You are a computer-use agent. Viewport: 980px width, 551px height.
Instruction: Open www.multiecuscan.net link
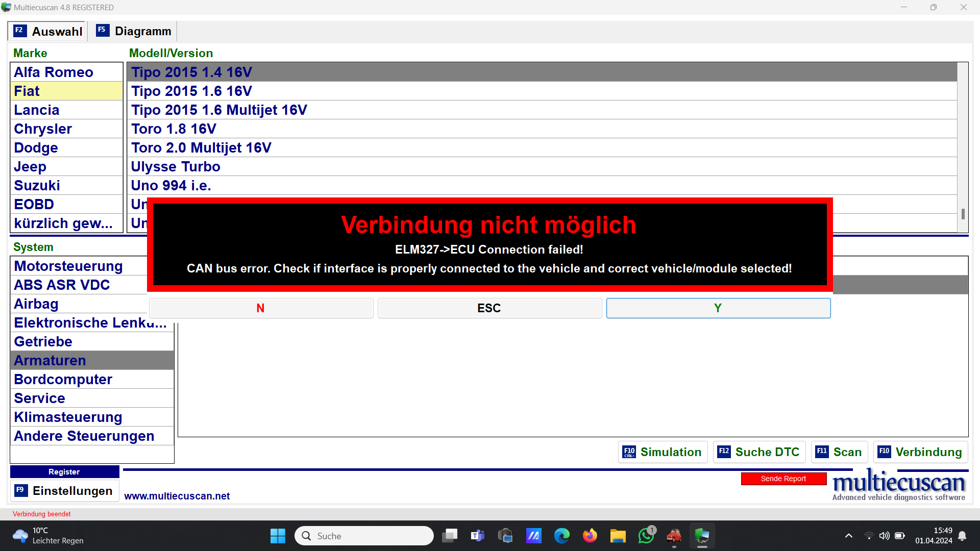[x=177, y=496]
